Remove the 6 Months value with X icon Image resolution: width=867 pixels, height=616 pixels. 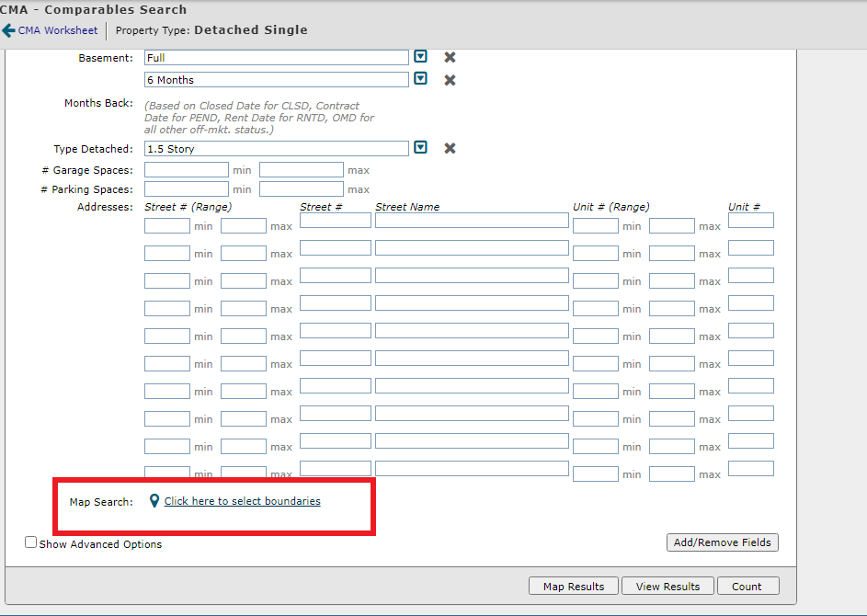451,80
